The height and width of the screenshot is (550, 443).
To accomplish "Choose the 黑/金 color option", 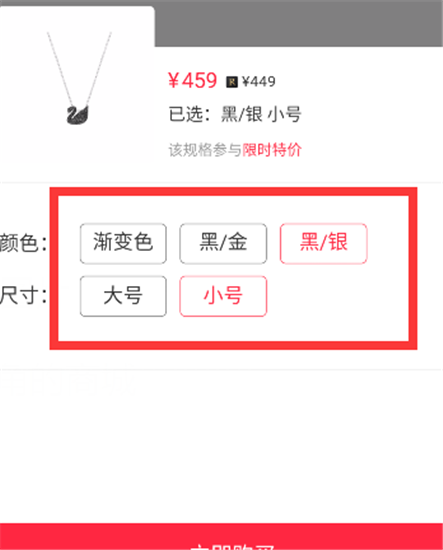I will [x=223, y=243].
